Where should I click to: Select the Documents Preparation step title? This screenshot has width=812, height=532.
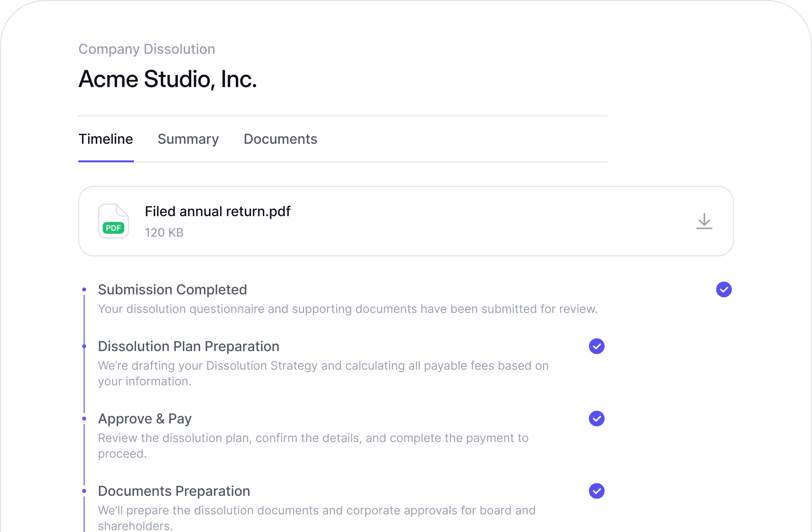click(x=174, y=491)
